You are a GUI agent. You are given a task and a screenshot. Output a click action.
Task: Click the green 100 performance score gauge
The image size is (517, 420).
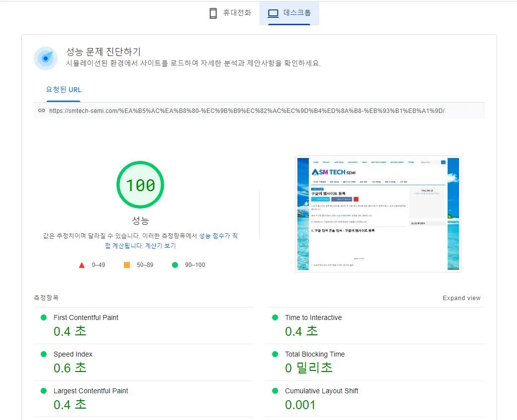coord(140,184)
